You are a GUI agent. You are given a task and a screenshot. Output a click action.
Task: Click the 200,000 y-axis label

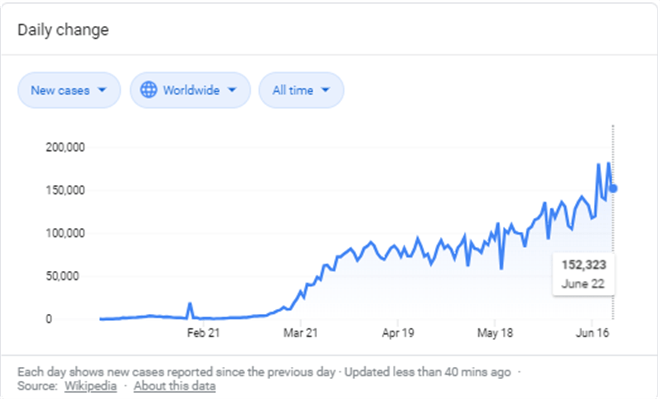coord(65,147)
